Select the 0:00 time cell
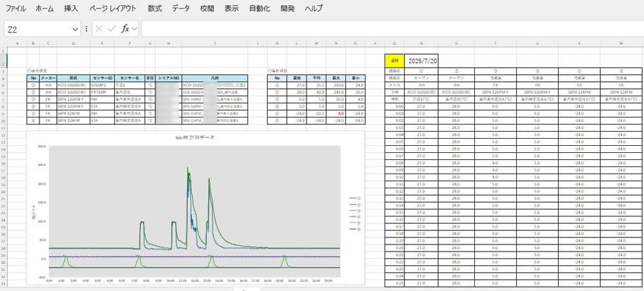The height and width of the screenshot is (291, 644). (395, 106)
